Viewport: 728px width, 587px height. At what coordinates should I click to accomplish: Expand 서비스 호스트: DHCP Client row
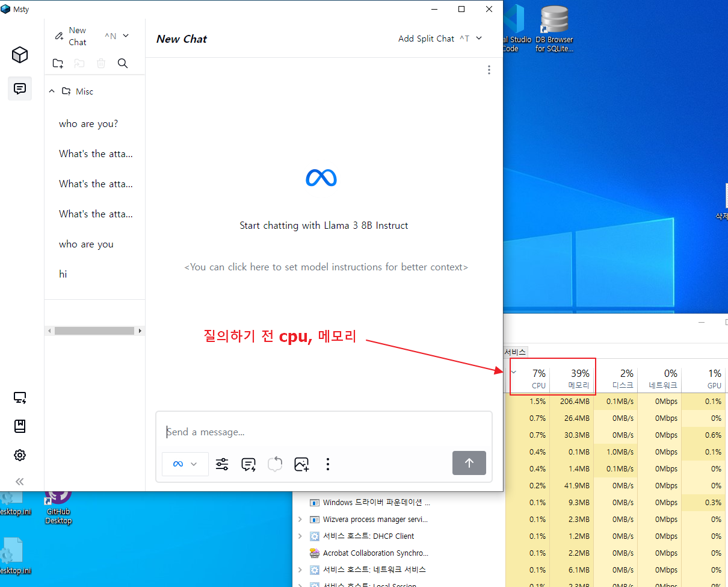300,536
